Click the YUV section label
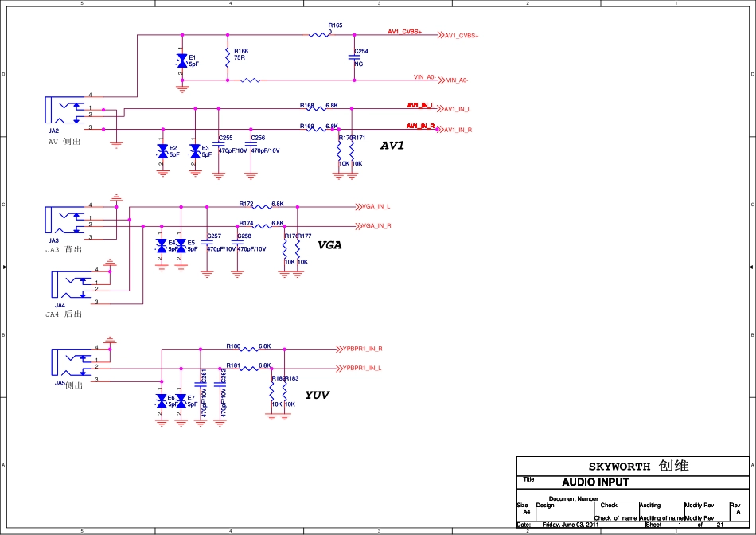The height and width of the screenshot is (535, 756). tap(317, 395)
